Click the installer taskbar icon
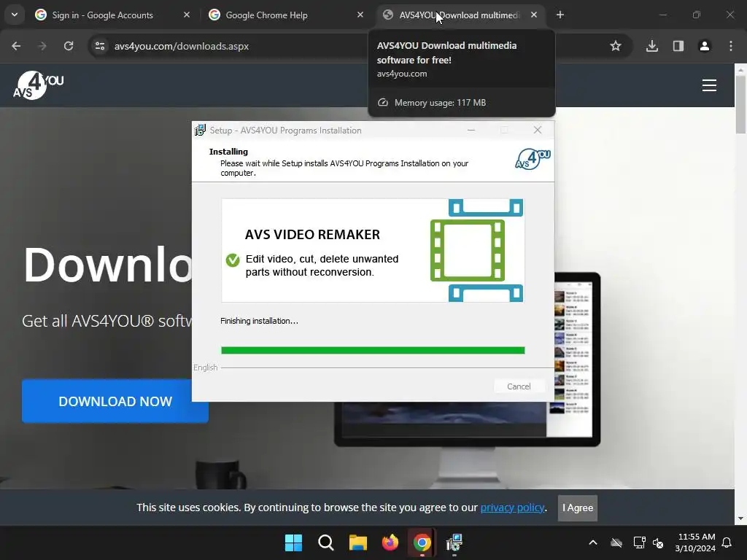This screenshot has height=560, width=747. tap(454, 542)
